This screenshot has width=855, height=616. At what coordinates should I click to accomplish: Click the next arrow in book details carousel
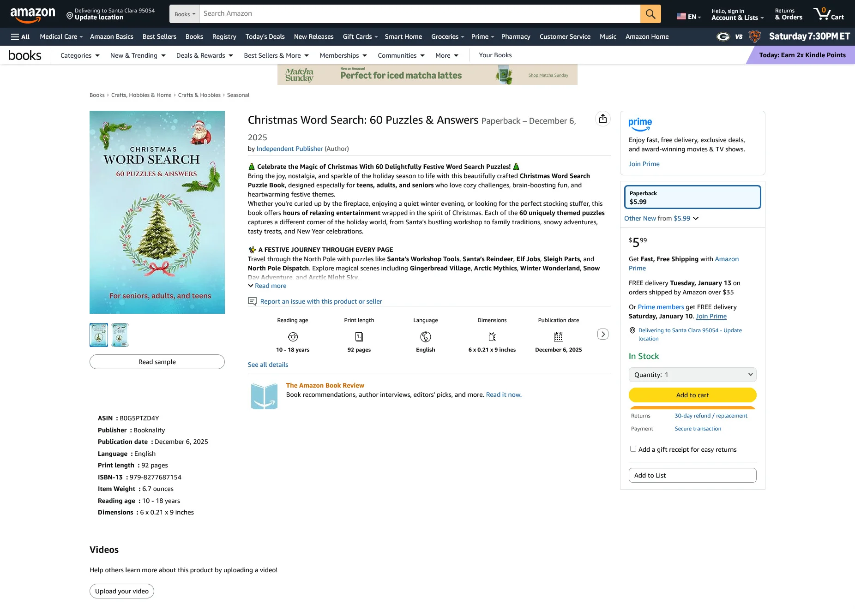coord(602,334)
